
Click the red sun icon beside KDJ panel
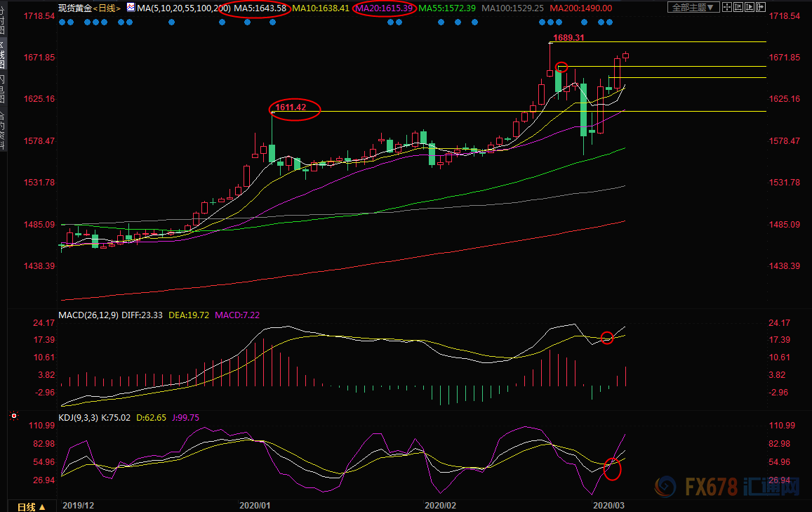13,417
